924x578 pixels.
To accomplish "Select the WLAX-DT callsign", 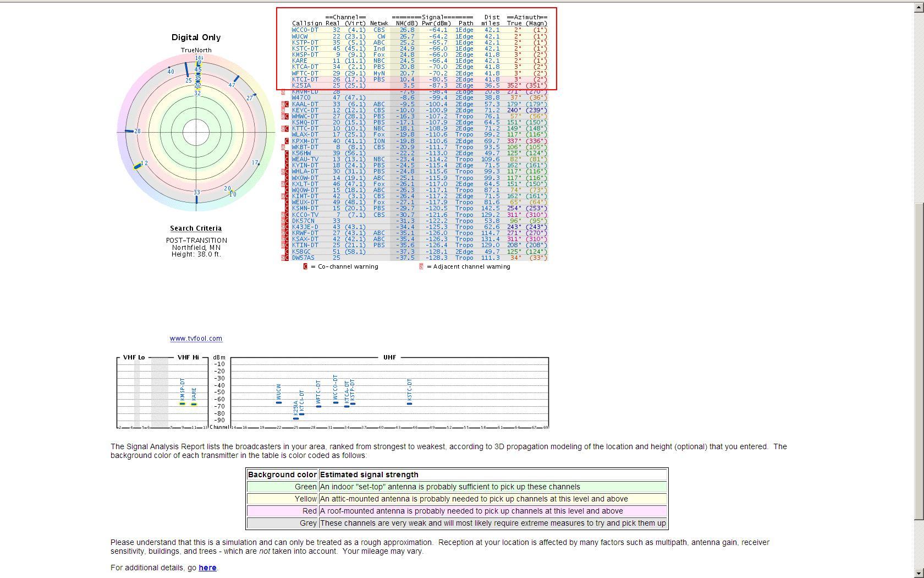I will click(305, 135).
